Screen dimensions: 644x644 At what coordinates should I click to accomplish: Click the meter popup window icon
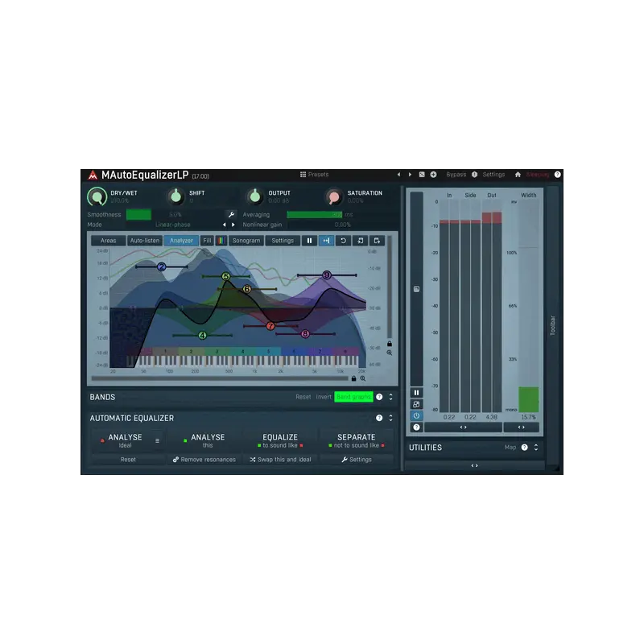tap(416, 405)
